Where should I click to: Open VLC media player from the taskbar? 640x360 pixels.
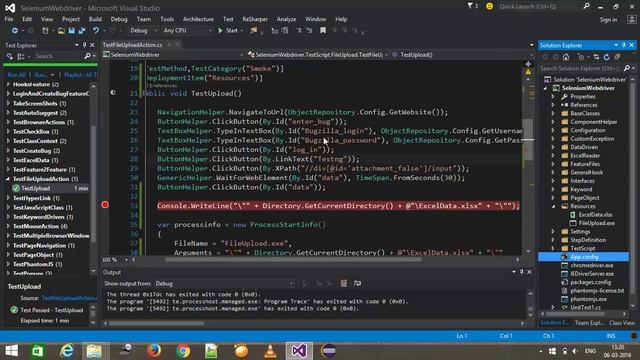coord(270,351)
